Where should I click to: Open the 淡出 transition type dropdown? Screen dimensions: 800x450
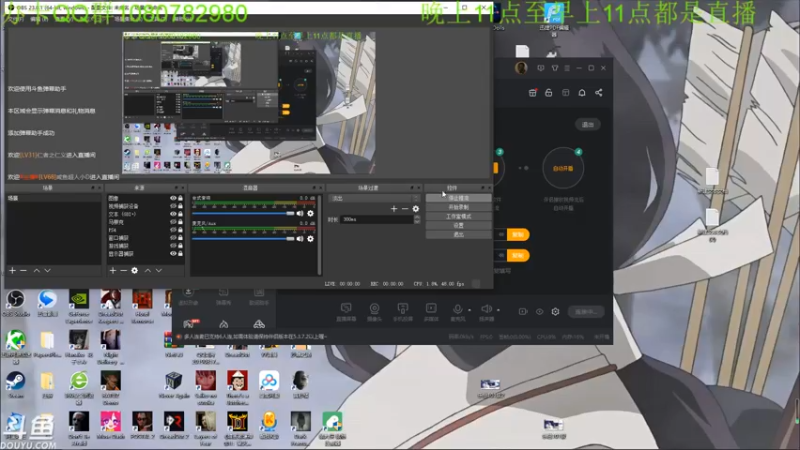click(x=374, y=198)
